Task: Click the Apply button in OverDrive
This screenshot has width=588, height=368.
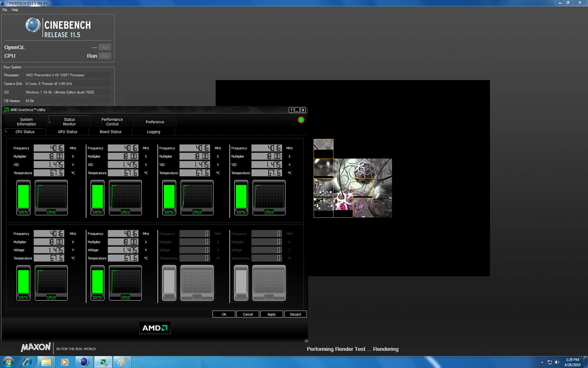Action: (x=272, y=314)
